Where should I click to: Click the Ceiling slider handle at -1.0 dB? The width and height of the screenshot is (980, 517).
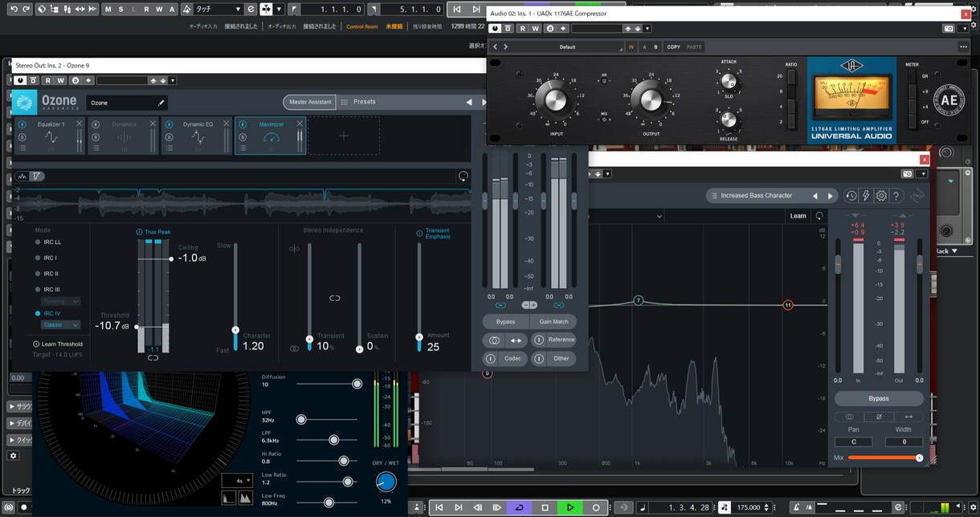pos(171,258)
